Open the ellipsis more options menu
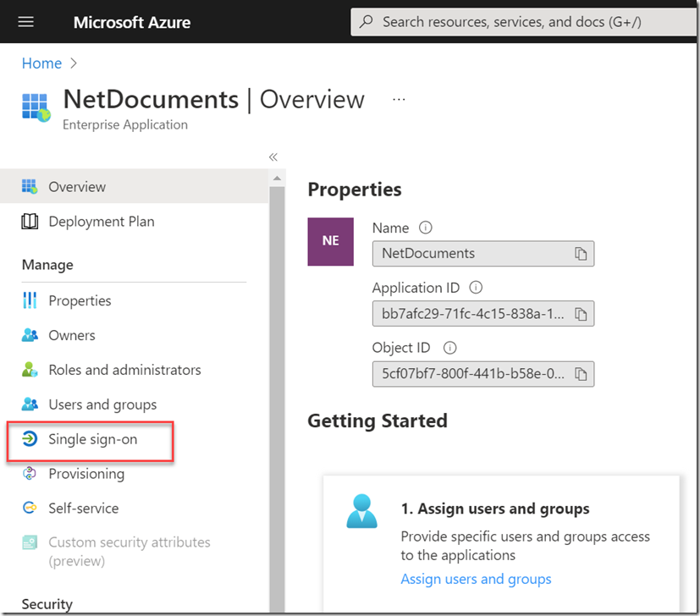The image size is (700, 616). coord(399,100)
